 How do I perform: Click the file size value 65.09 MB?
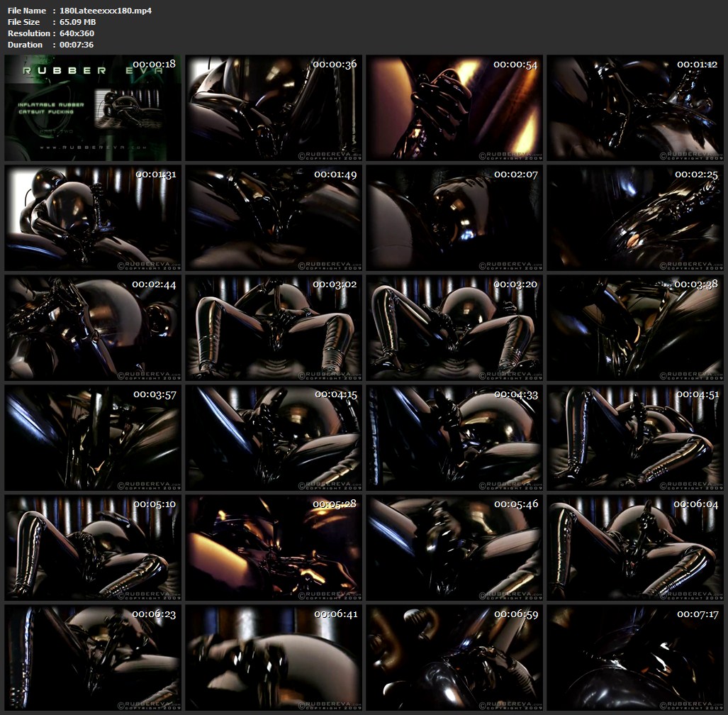point(77,22)
